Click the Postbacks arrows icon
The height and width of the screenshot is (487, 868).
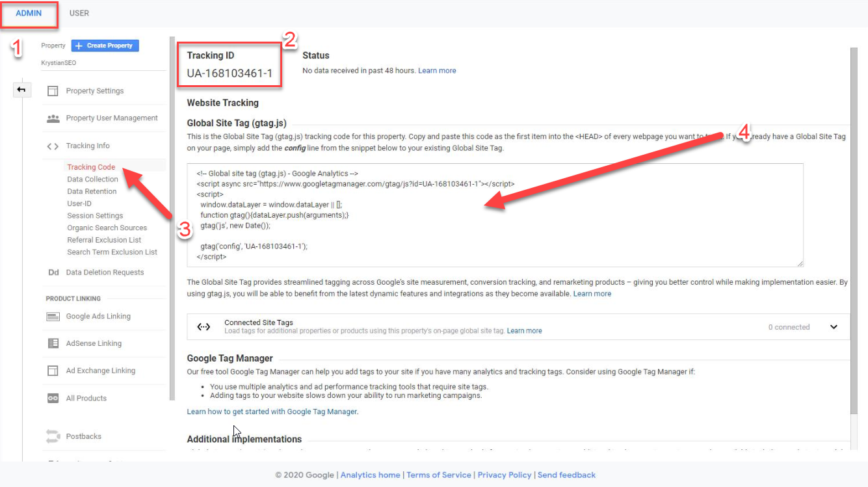tap(53, 436)
